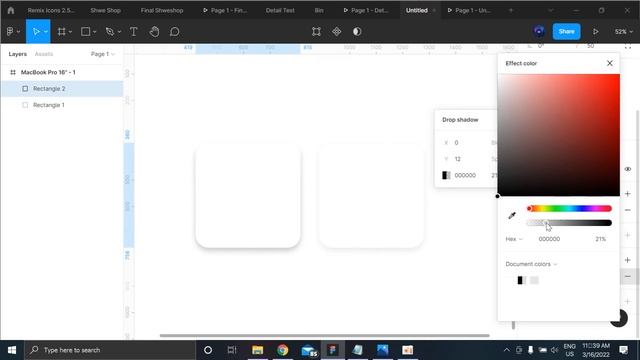Select the Rectangle shape tool
640x360 pixels.
click(x=85, y=31)
